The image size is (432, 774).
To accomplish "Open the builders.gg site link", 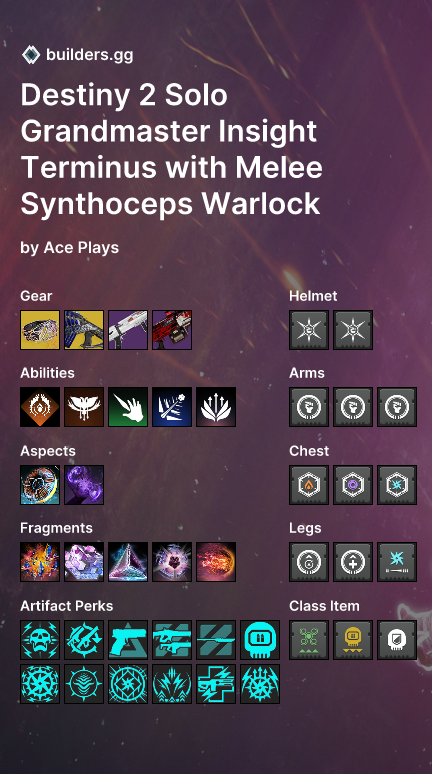I will tap(89, 55).
